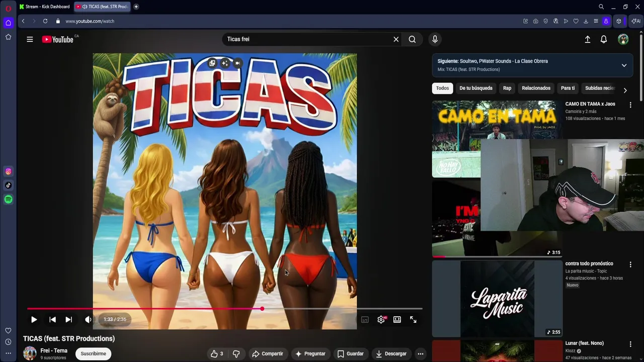
Task: Subscribe with the Suscribirme button
Action: click(x=94, y=353)
